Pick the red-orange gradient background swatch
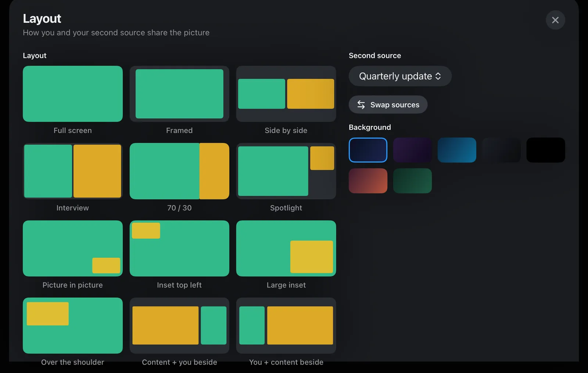Image resolution: width=588 pixels, height=373 pixels. click(x=368, y=181)
